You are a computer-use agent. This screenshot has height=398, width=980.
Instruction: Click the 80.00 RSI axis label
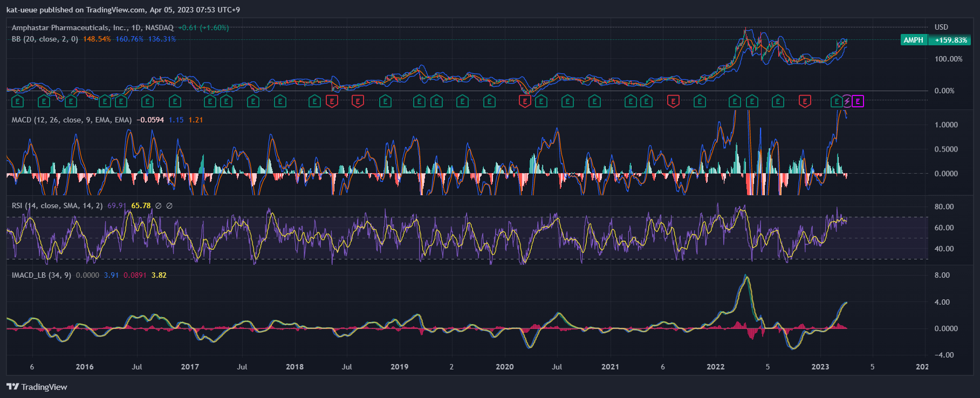[x=944, y=207]
